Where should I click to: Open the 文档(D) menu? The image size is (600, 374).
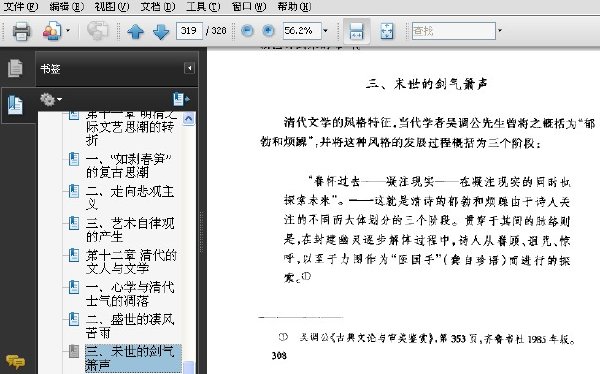(x=158, y=7)
